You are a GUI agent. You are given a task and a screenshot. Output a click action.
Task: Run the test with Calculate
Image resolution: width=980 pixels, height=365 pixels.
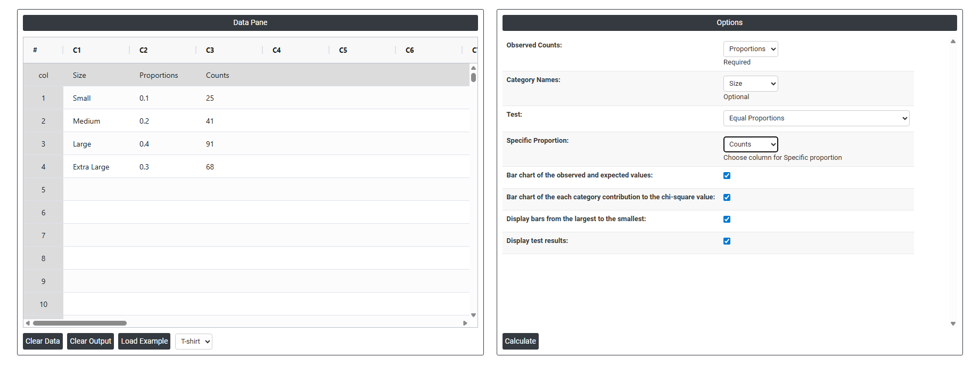[x=520, y=341]
